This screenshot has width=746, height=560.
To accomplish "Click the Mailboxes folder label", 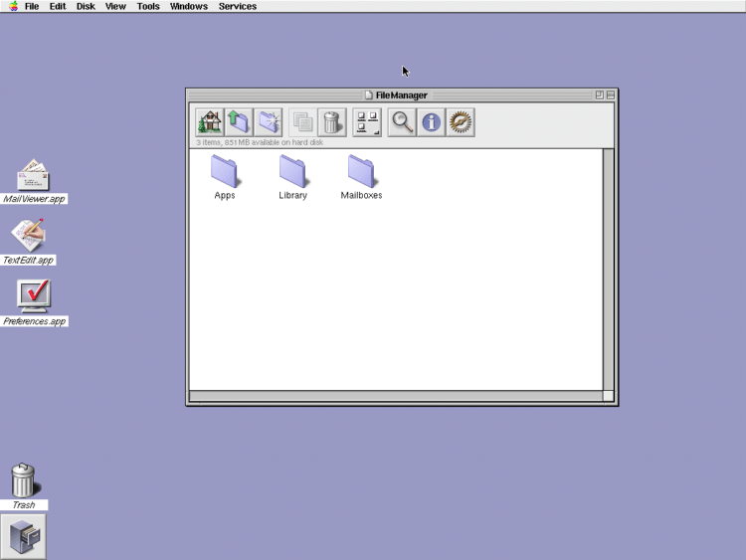I will [362, 195].
